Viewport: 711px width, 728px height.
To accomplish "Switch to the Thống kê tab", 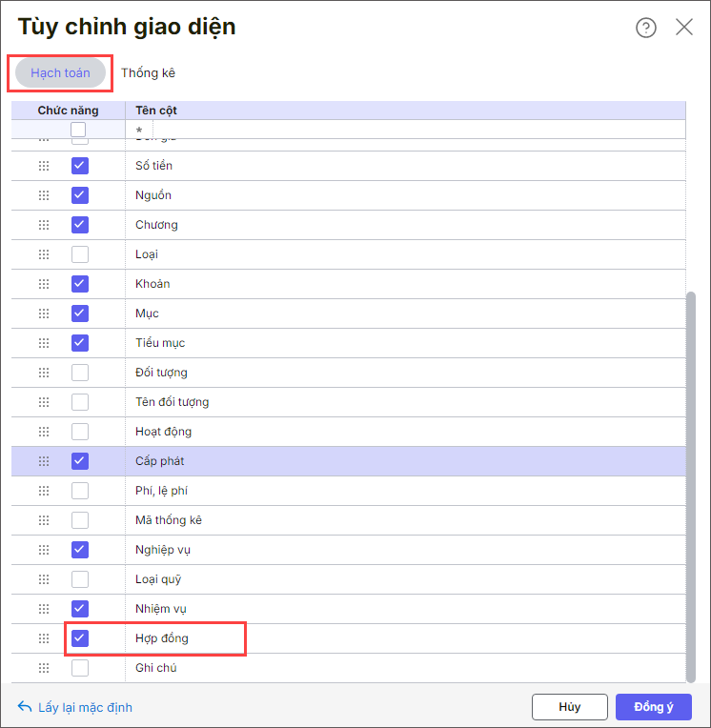I will [148, 73].
